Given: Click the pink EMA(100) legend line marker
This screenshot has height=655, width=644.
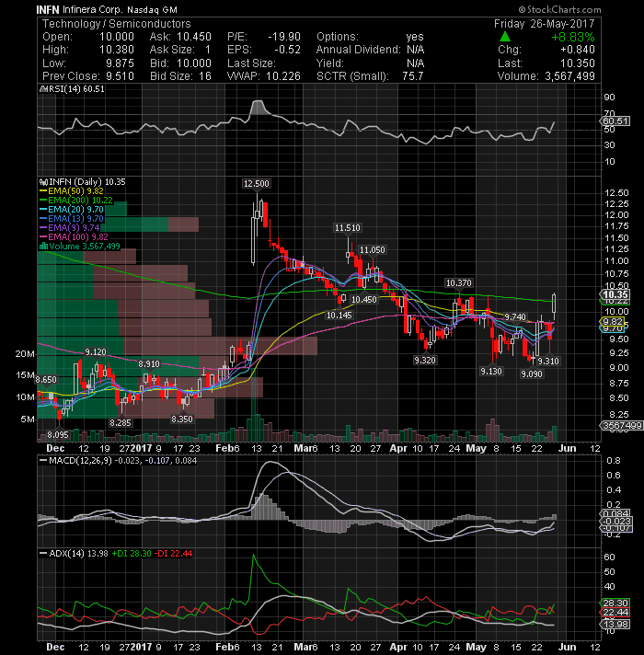Looking at the screenshot, I should click(x=43, y=237).
